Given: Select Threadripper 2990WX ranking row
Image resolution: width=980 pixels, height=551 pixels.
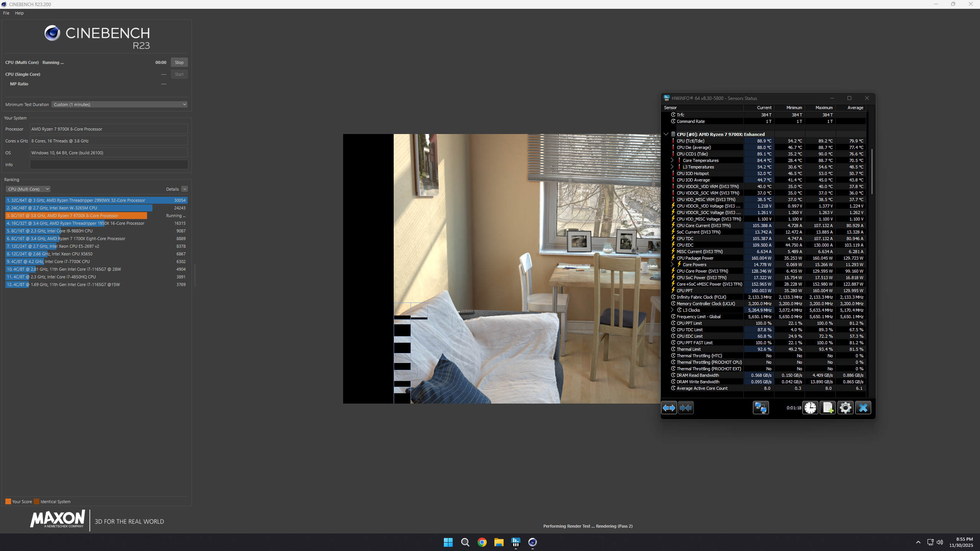Looking at the screenshot, I should (x=96, y=200).
